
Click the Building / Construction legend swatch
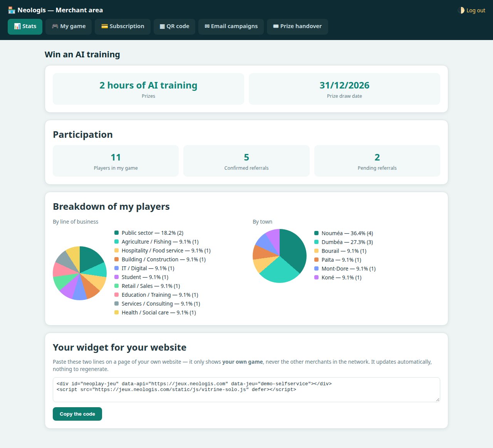116,259
